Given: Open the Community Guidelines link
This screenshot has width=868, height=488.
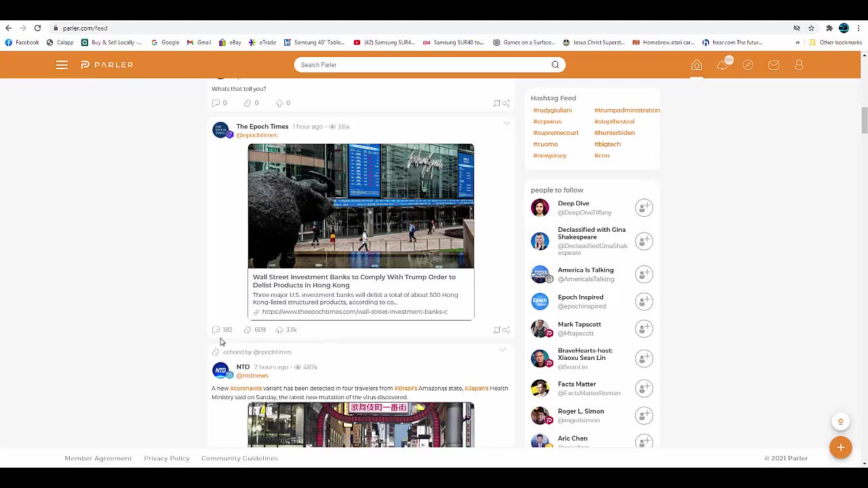Looking at the screenshot, I should coord(239,458).
